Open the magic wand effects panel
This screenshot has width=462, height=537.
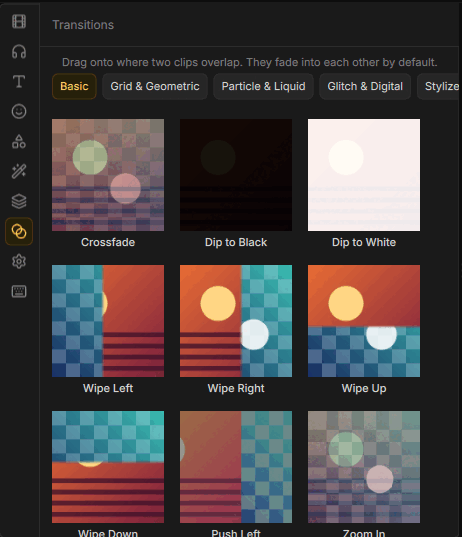(19, 171)
